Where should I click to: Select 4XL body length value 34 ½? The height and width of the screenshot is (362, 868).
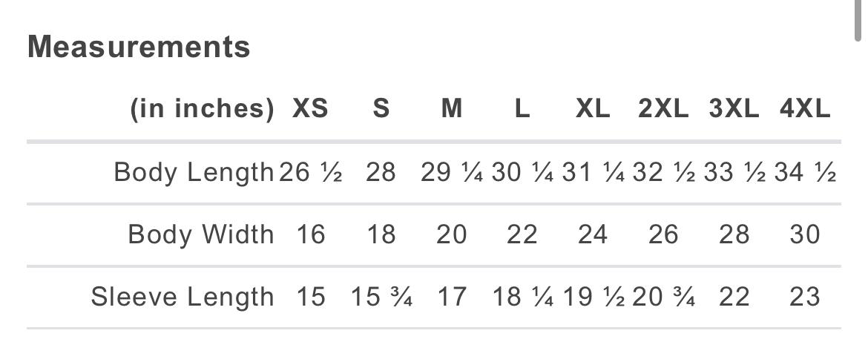[805, 172]
